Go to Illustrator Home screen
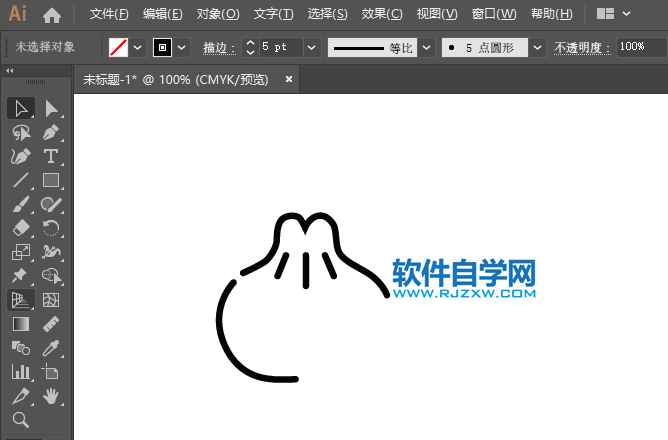 52,15
